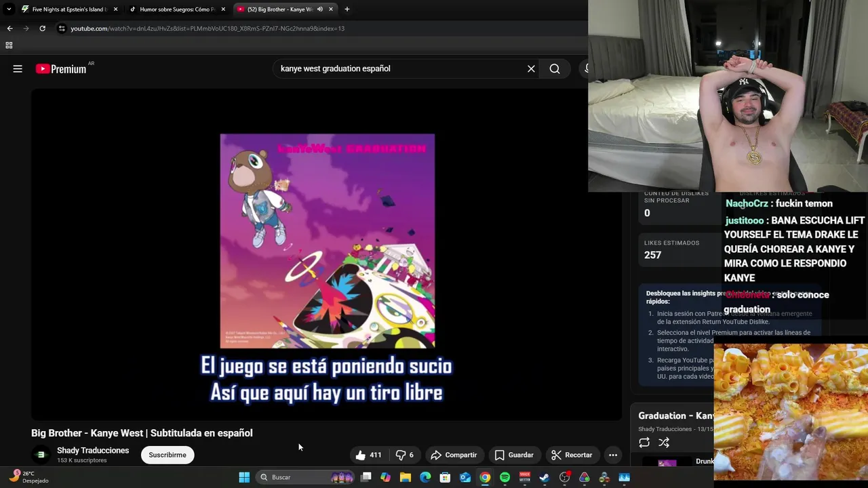Open Spotify from the taskbar
Viewport: 868px width, 488px height.
(505, 477)
